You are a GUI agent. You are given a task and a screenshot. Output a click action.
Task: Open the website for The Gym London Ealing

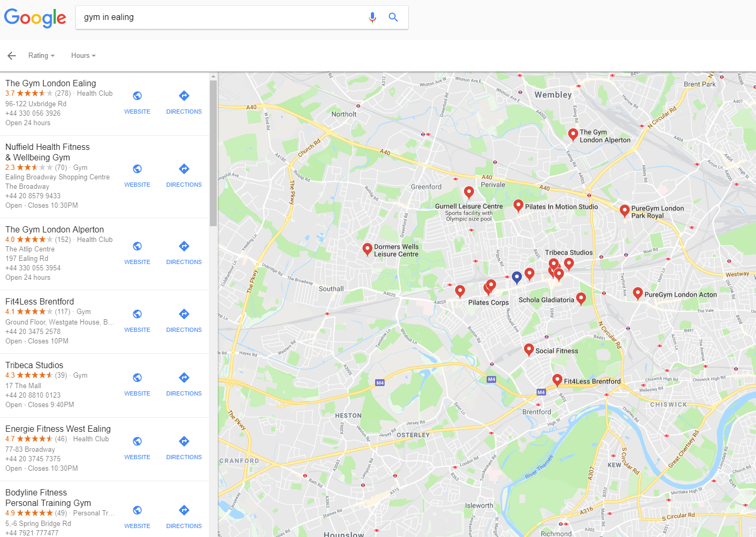coord(137,96)
